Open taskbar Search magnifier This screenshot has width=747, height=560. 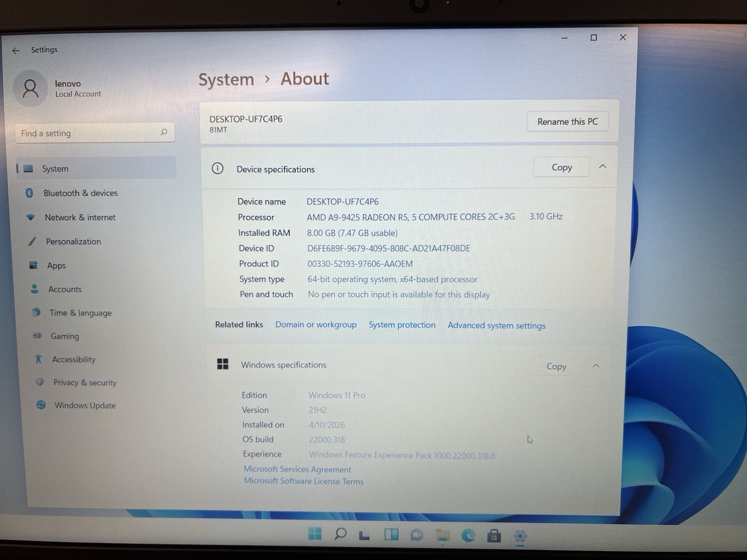[x=340, y=533]
